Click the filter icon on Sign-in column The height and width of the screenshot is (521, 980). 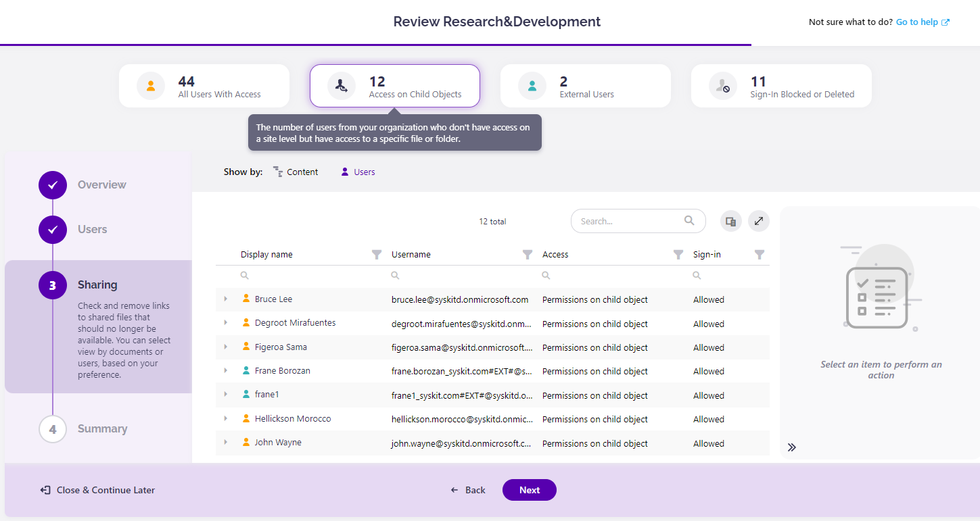[x=760, y=255]
